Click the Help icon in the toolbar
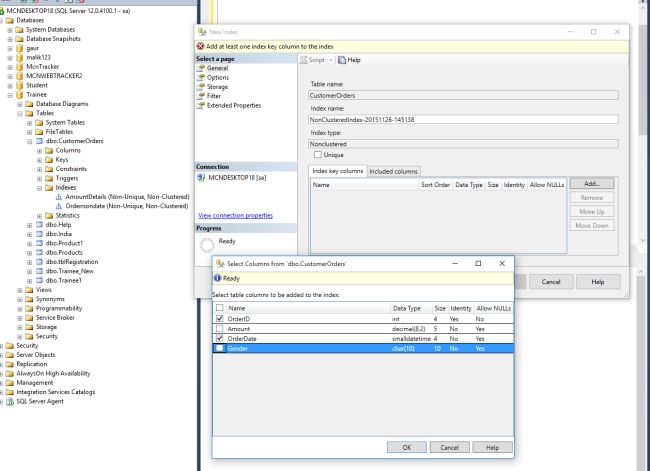This screenshot has height=471, width=650. point(342,60)
